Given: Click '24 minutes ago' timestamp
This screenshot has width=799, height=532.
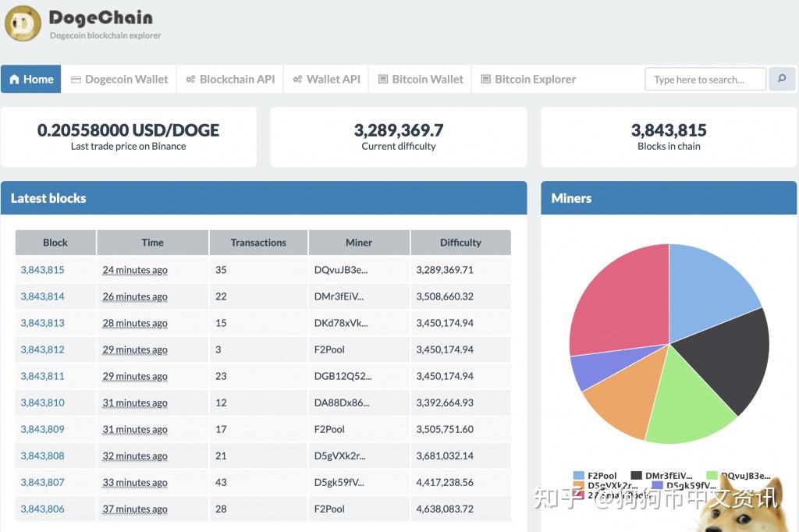Looking at the screenshot, I should coord(134,270).
